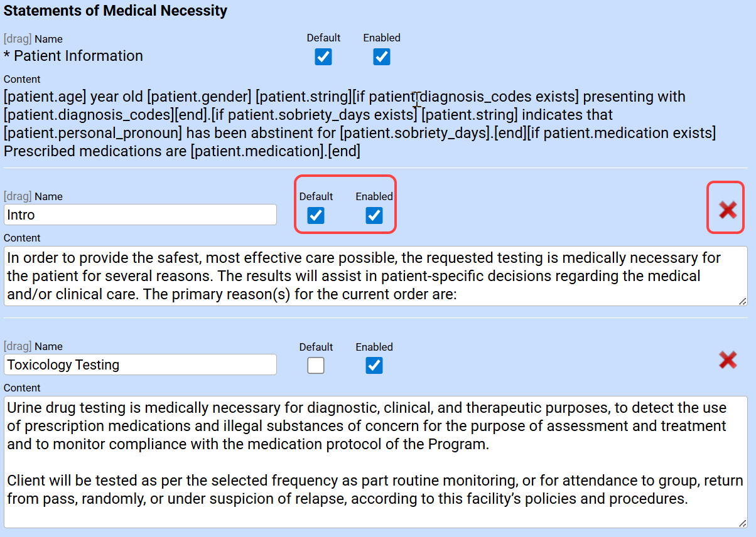Uncheck Enabled for Toxicology Testing
Screen dimensions: 756x537
tap(374, 366)
